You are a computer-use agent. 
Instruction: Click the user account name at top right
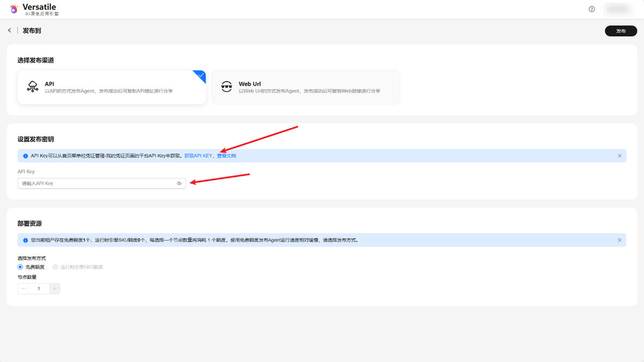pyautogui.click(x=617, y=9)
